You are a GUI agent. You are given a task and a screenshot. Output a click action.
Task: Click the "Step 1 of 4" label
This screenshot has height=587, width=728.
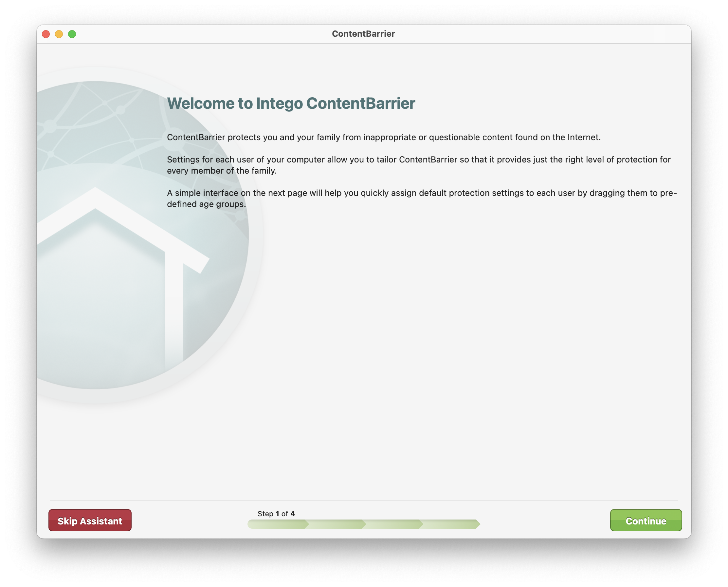[276, 514]
